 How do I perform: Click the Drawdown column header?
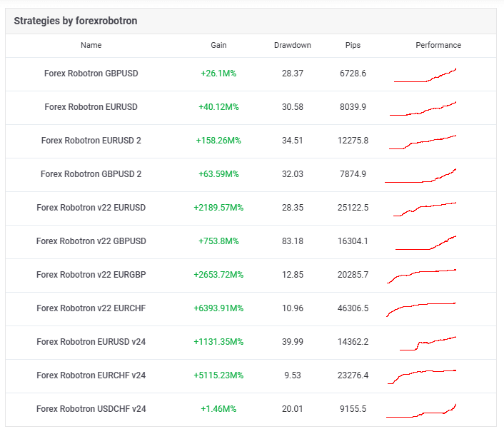pos(293,45)
